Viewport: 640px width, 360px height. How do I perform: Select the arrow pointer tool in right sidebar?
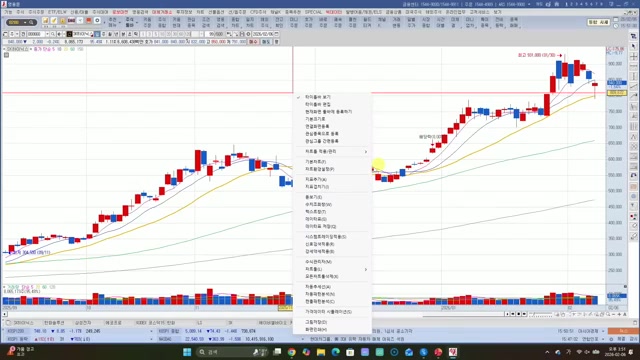click(633, 47)
